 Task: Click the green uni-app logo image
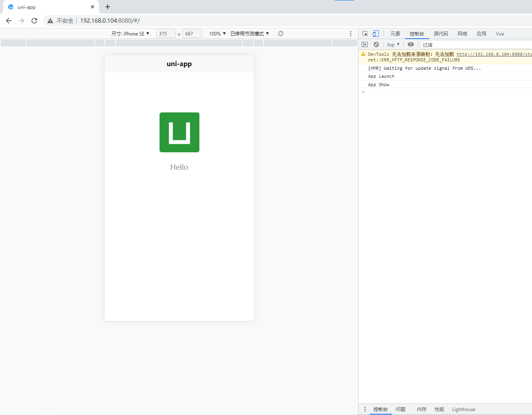tap(179, 132)
